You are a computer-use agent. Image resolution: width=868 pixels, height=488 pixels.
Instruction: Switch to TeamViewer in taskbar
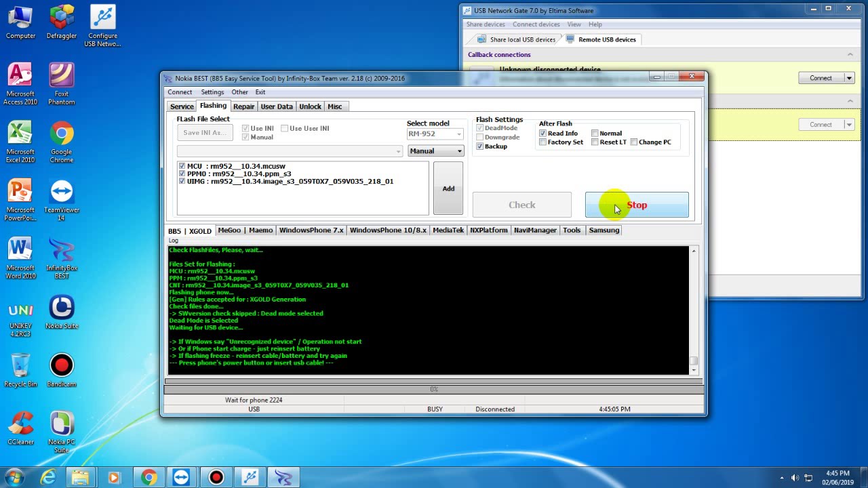coord(182,477)
